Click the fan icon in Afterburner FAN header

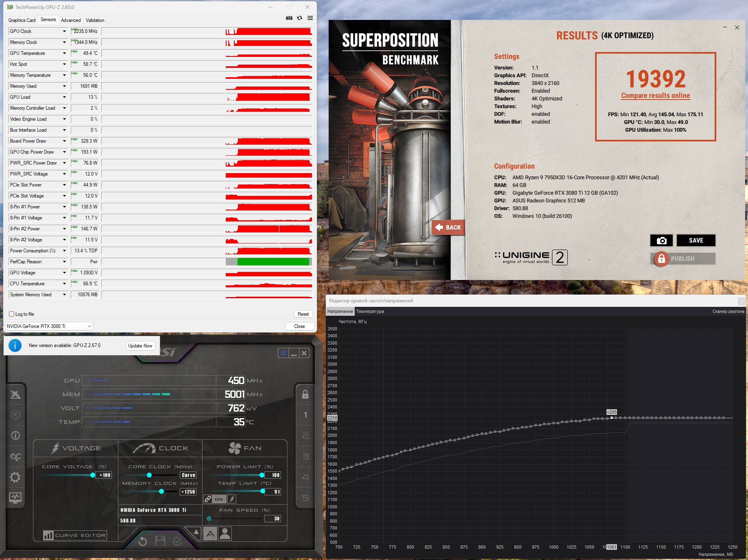235,448
